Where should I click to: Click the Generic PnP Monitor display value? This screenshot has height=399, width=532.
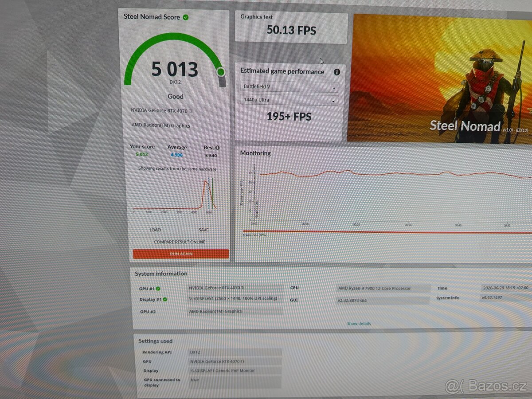[235, 371]
